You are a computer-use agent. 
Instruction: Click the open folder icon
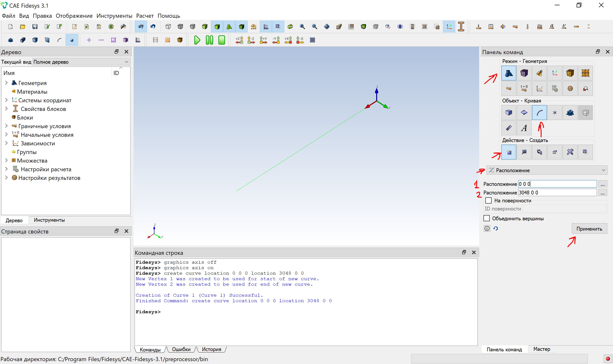click(23, 27)
